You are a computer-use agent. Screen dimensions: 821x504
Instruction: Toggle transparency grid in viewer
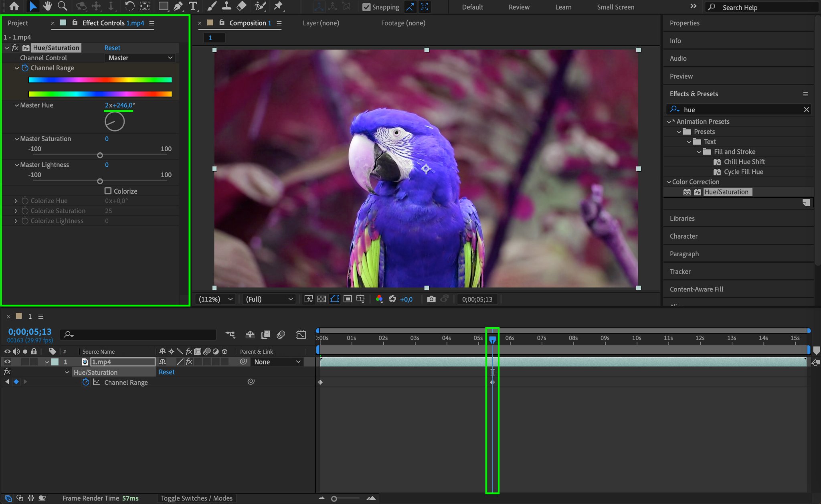322,299
